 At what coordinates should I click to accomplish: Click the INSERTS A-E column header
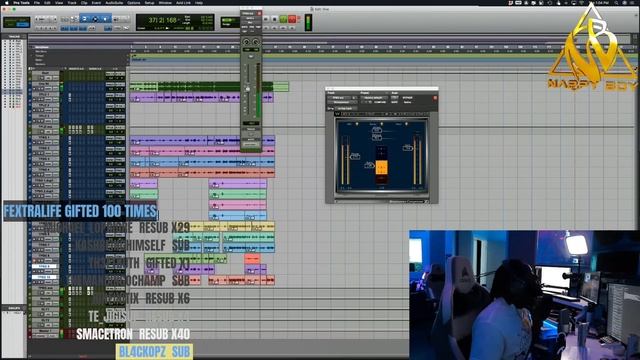[x=76, y=69]
